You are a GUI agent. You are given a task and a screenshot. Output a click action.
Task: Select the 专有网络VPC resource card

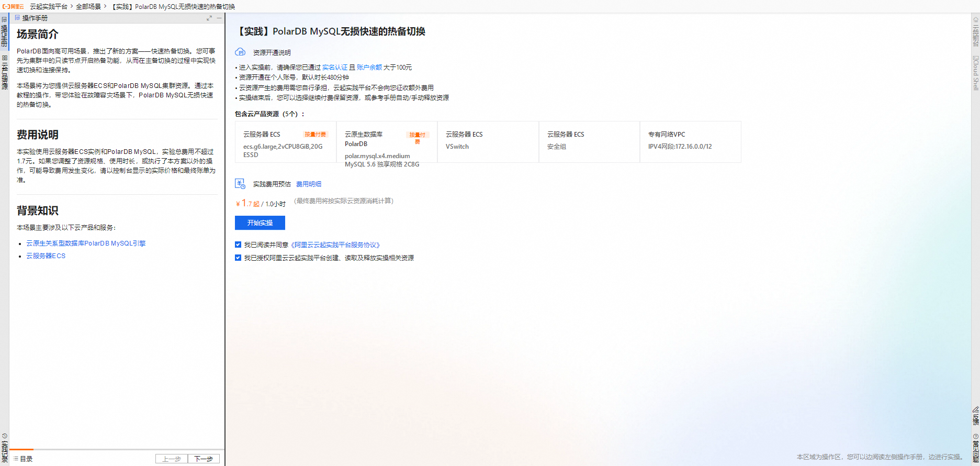pos(691,142)
